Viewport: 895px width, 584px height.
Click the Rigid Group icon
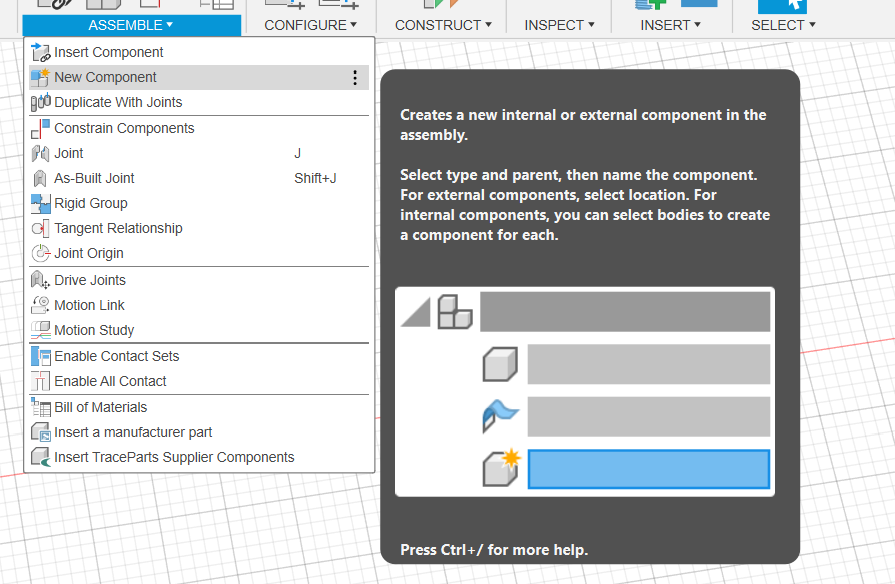[x=40, y=203]
